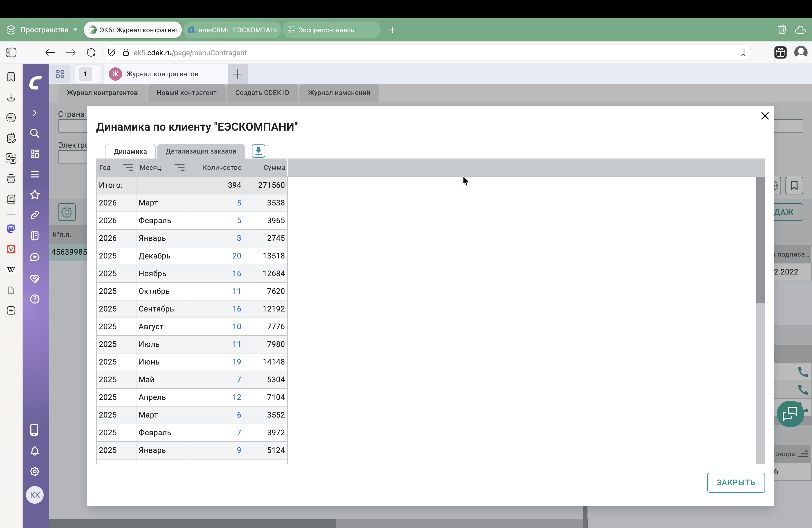Open the search icon in purple sidebar
812x528 pixels.
(x=35, y=133)
